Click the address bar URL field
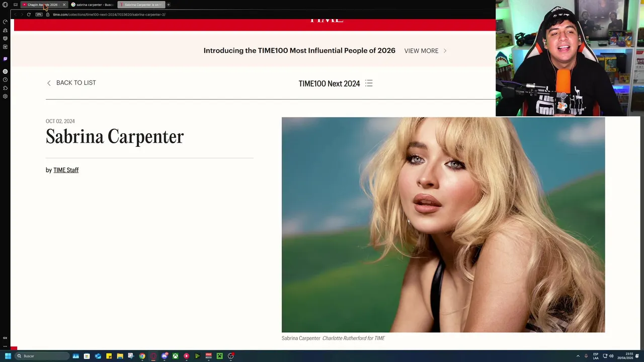 (109, 15)
